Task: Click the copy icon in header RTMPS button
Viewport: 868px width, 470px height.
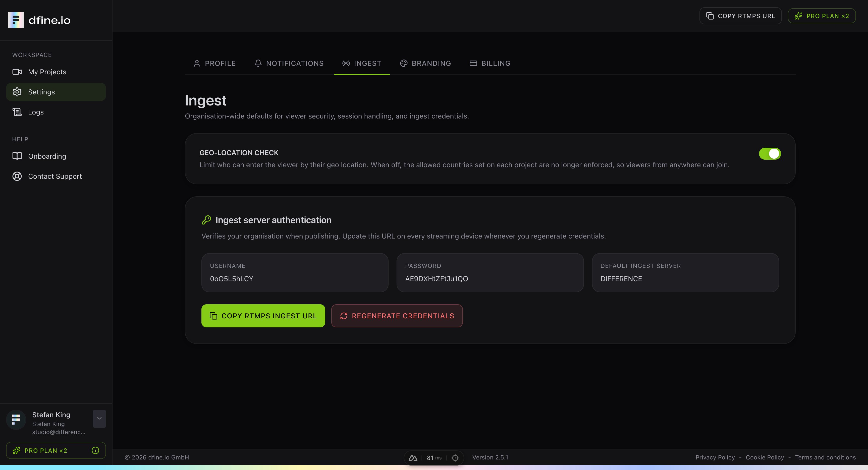Action: click(x=710, y=16)
